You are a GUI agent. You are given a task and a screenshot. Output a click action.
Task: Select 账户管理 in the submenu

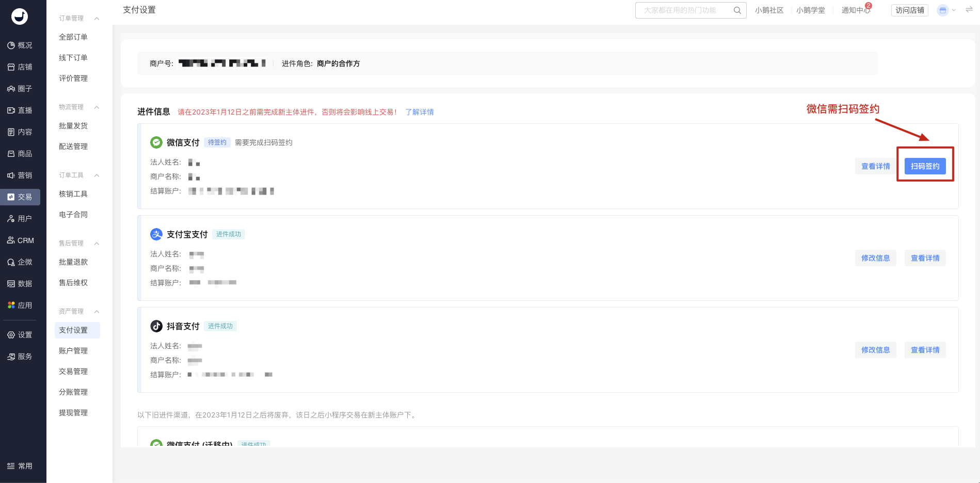coord(73,351)
